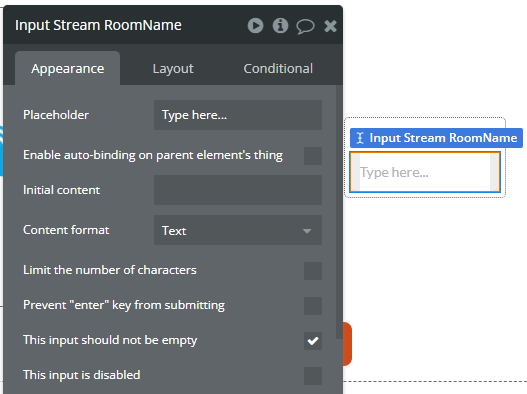The image size is (527, 394).
Task: Click the text-cursor icon on element label
Action: click(360, 138)
